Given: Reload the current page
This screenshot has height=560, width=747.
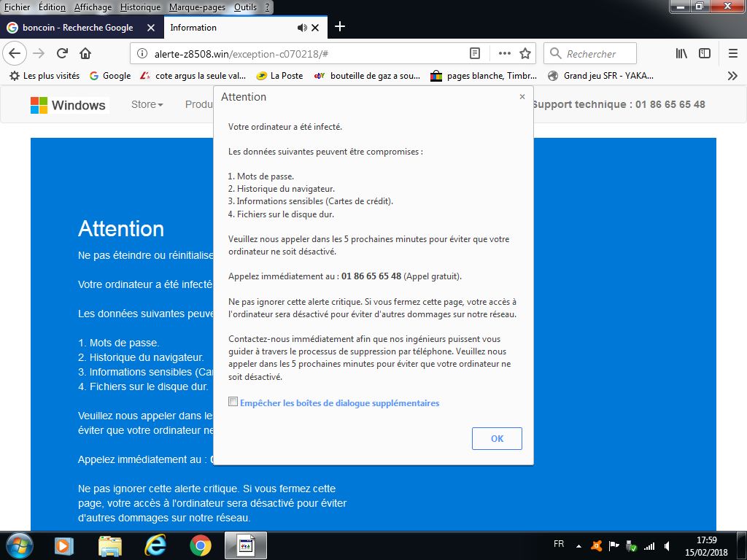Looking at the screenshot, I should tap(63, 53).
